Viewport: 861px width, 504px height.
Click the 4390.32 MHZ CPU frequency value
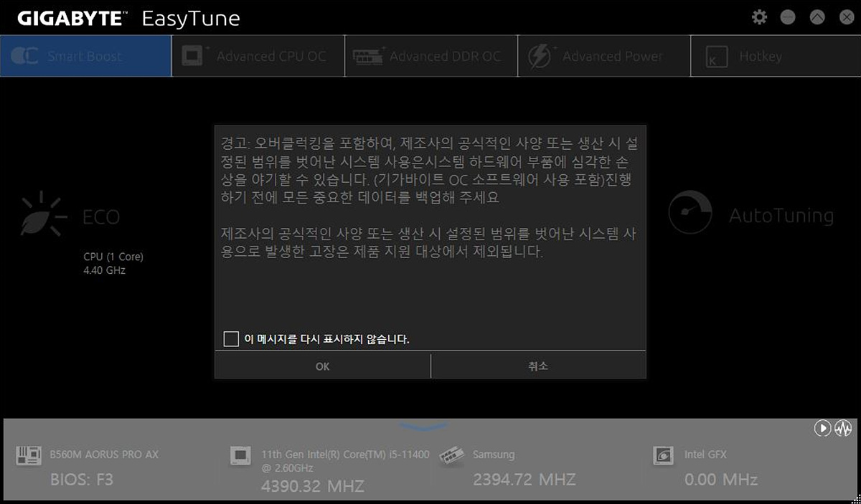313,486
